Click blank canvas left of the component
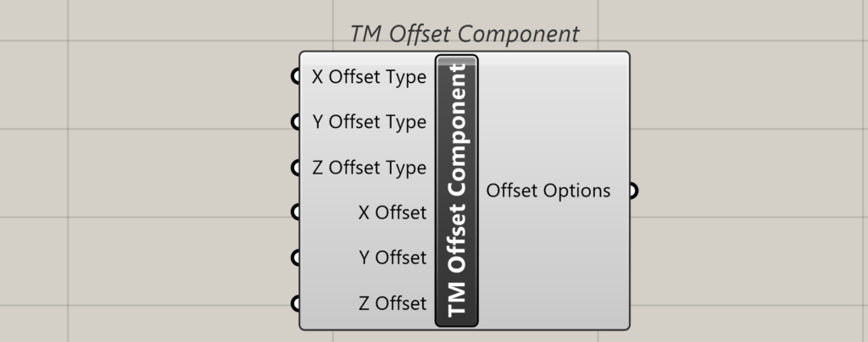Viewport: 868px width, 342px height. (x=153, y=186)
